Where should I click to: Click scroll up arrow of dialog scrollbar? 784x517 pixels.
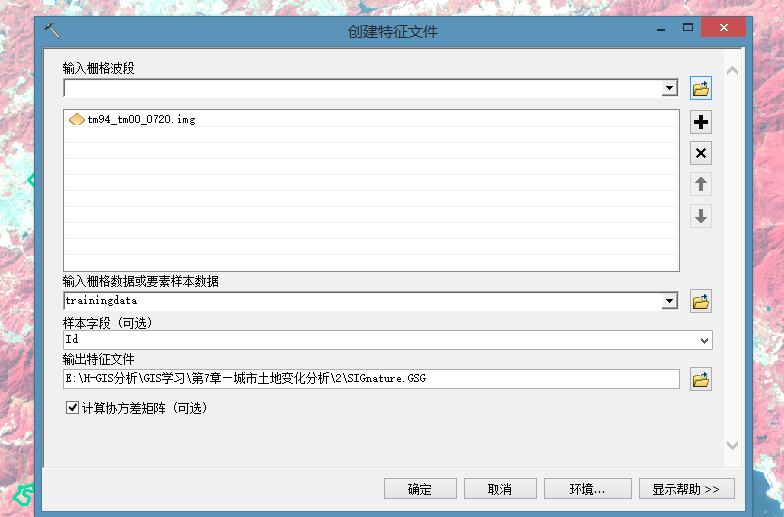[732, 70]
